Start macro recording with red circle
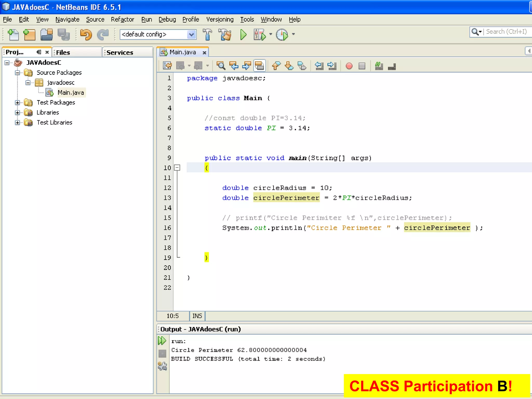 [x=349, y=66]
